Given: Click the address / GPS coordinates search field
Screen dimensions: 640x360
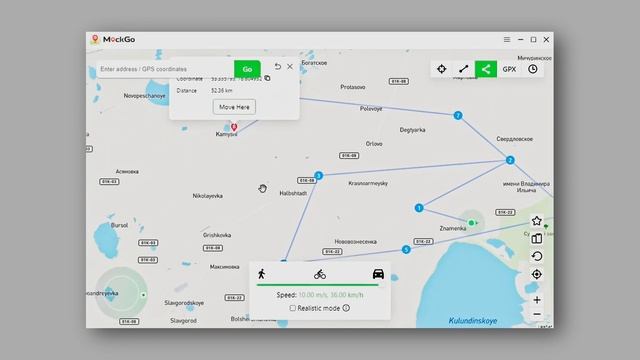Looking at the screenshot, I should [165, 69].
